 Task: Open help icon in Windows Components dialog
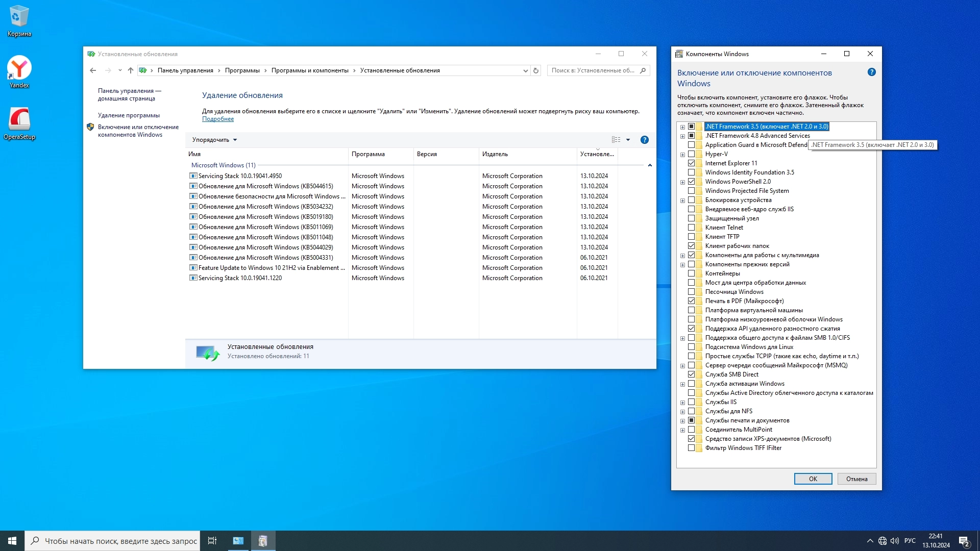click(x=871, y=72)
